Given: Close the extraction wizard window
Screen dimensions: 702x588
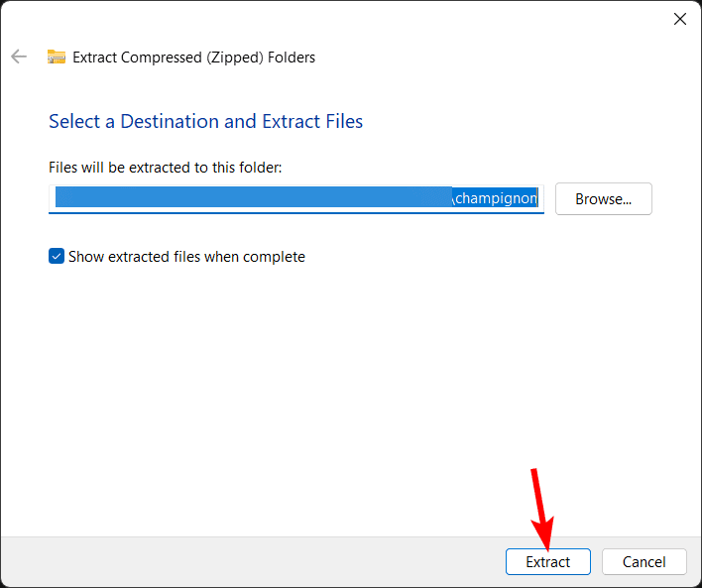Looking at the screenshot, I should [679, 19].
